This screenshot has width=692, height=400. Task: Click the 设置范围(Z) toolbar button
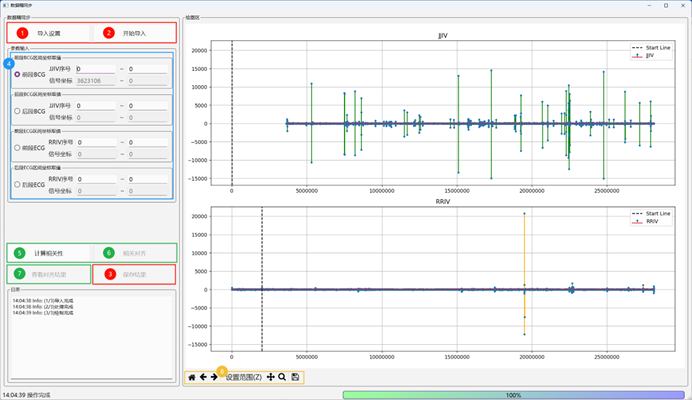click(243, 377)
